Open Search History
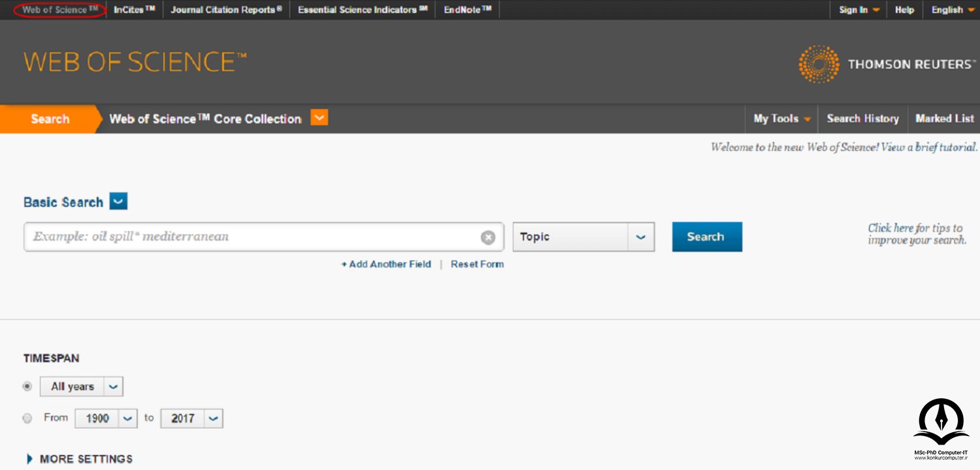 pos(862,119)
